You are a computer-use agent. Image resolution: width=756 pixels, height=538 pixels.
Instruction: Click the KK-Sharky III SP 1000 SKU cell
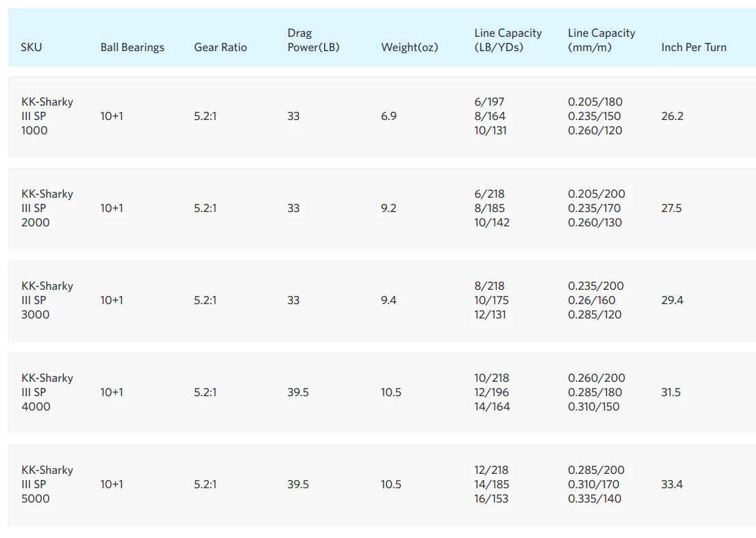coord(47,116)
